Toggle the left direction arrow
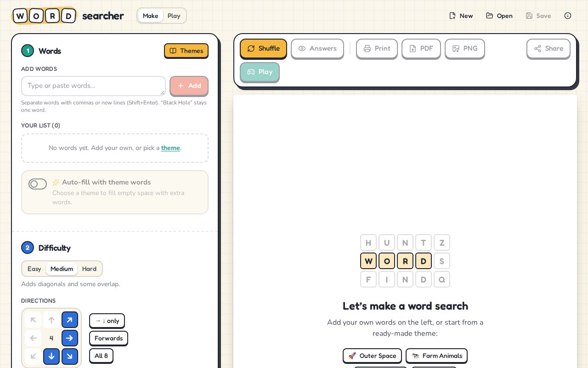 (33, 338)
